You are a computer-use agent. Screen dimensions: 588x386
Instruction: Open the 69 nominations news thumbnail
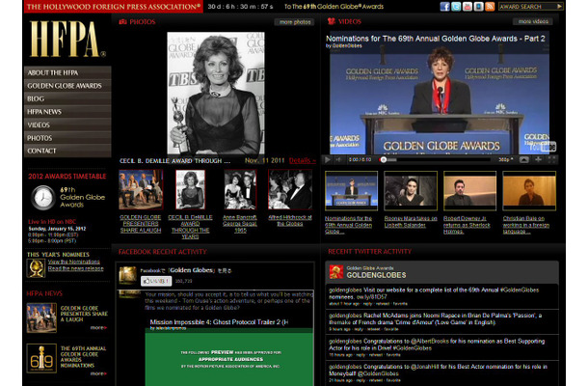(41, 359)
